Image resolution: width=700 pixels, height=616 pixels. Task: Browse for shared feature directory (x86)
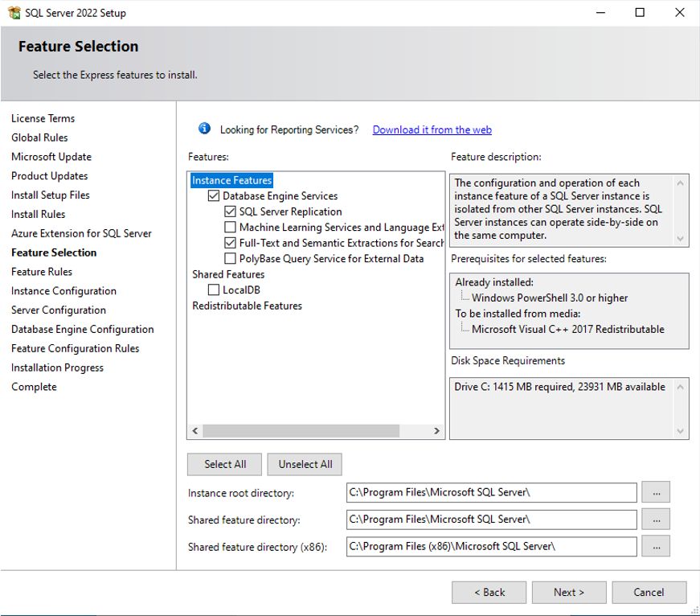click(656, 547)
